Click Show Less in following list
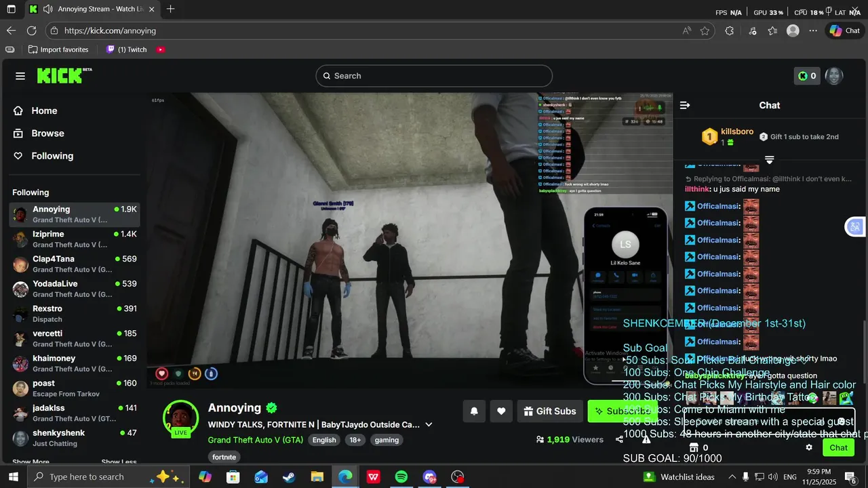The height and width of the screenshot is (488, 868). click(119, 462)
